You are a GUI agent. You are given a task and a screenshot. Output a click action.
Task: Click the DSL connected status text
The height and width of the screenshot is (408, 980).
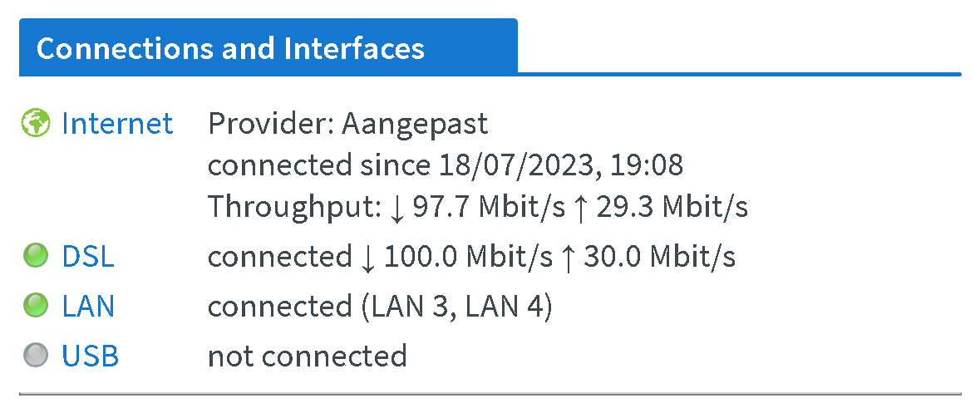tap(279, 257)
